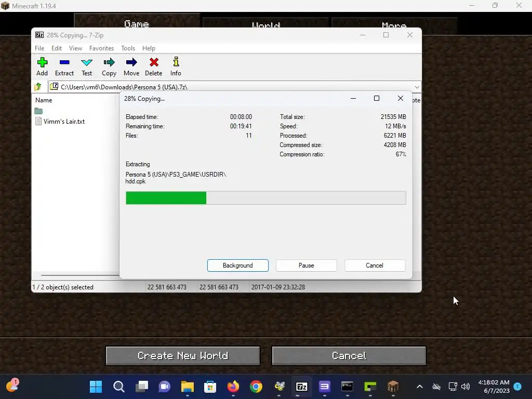Screen dimensions: 532x399
Task: Click the widgets icon at taskbar left
Action: (x=12, y=386)
